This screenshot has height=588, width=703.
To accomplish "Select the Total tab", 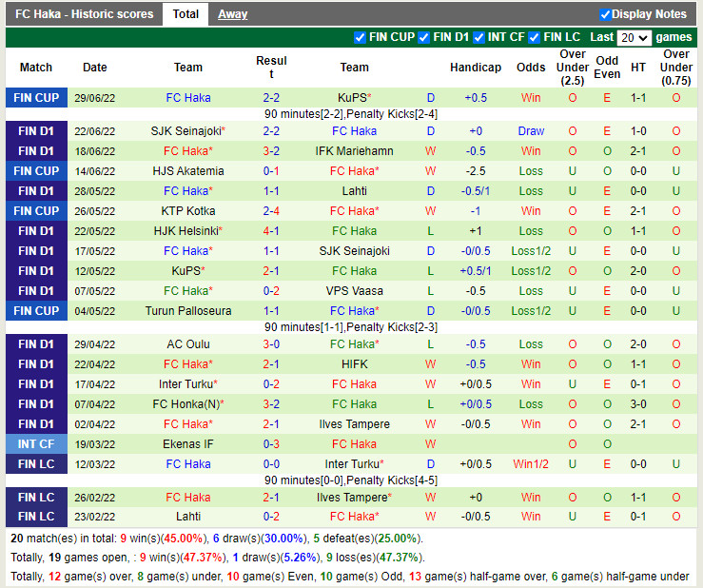I will click(x=186, y=14).
